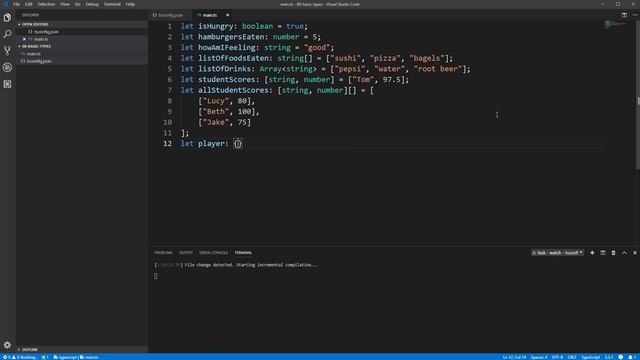
Task: Open the Selection menu
Action: (x=46, y=4)
